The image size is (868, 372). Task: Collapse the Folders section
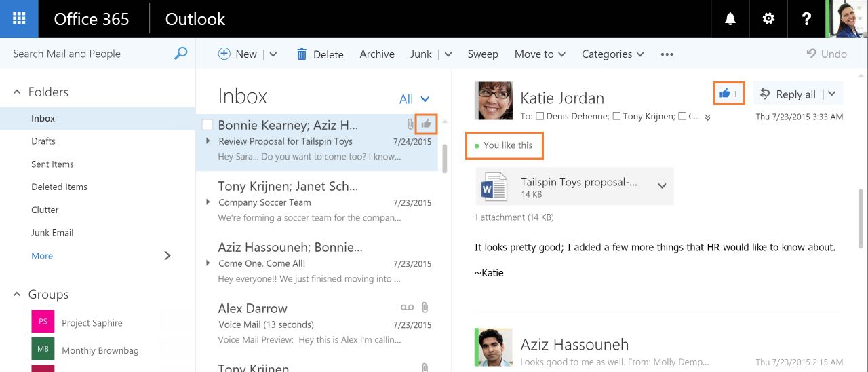coord(17,92)
